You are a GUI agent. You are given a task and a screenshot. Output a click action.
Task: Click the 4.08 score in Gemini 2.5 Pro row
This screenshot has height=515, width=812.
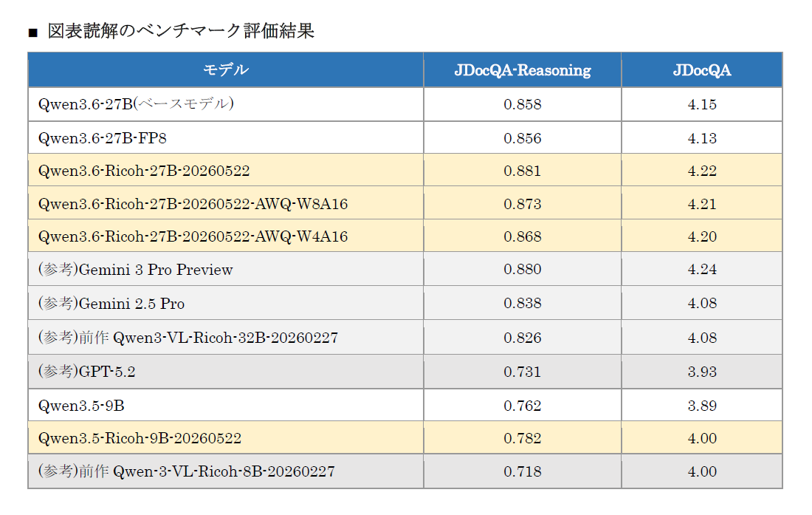tap(702, 303)
